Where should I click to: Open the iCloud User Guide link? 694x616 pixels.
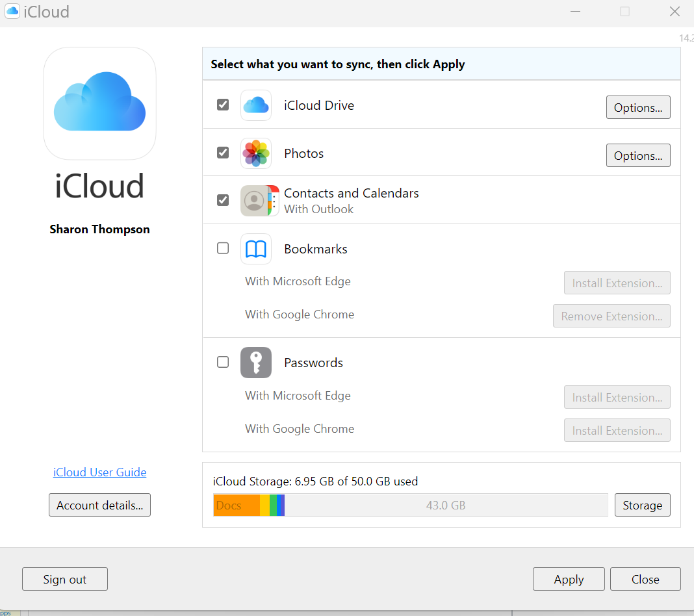point(99,472)
